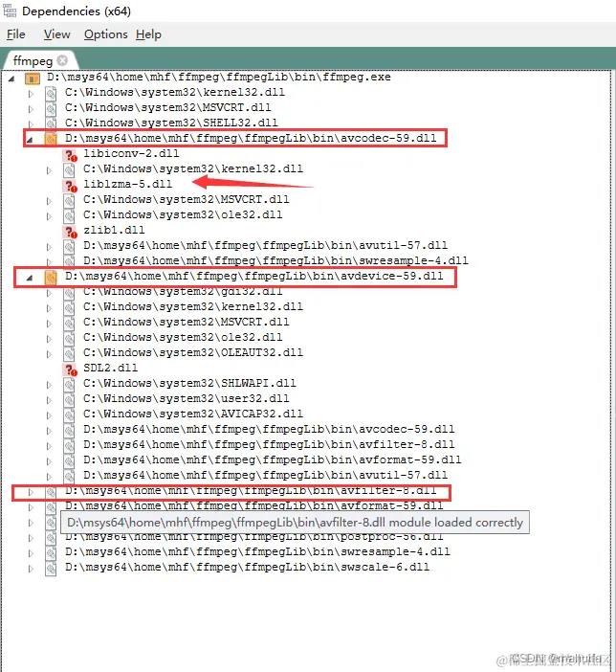The height and width of the screenshot is (672, 616).
Task: Select kernel32.dll under avdevice
Action: (x=193, y=307)
